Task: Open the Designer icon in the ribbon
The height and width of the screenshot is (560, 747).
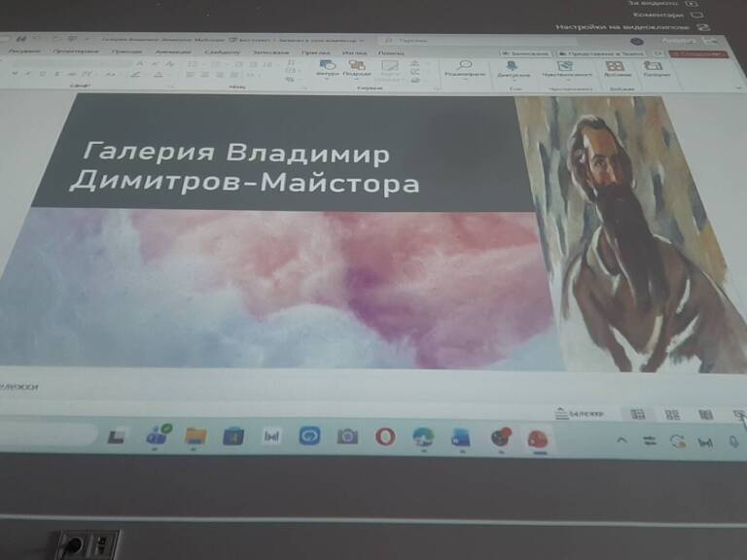Action: pos(653,66)
